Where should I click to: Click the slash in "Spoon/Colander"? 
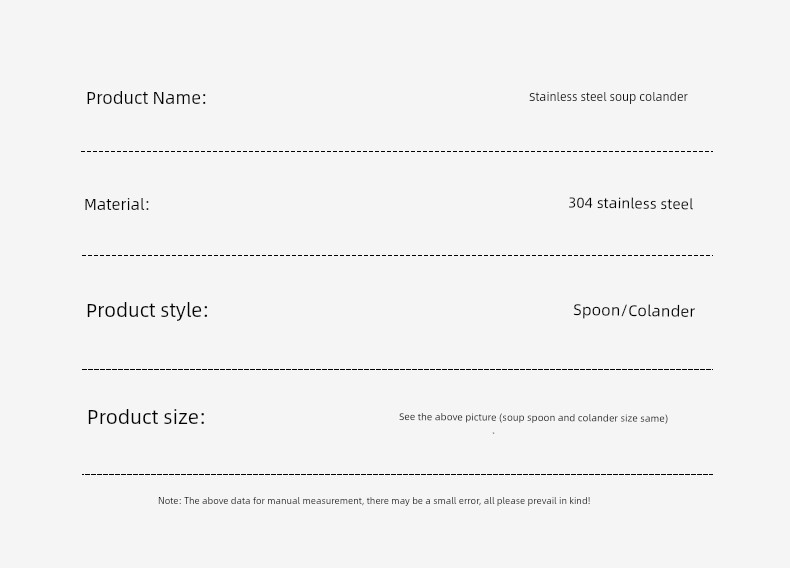624,311
